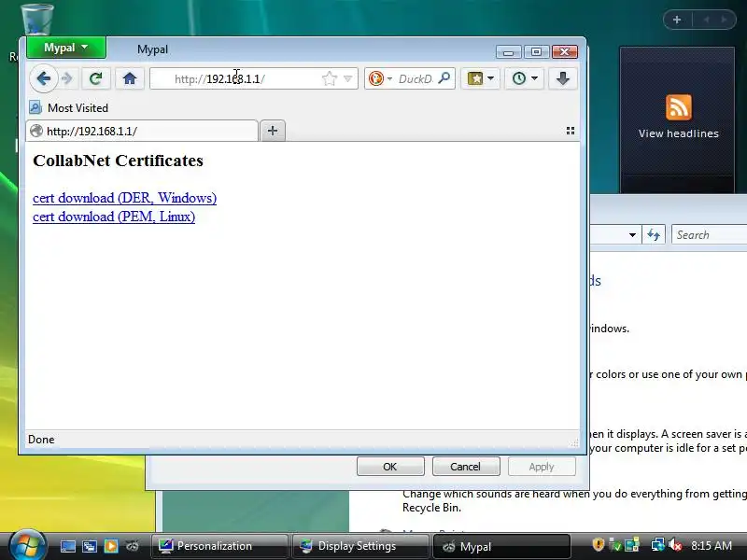Open cert download (DER, Windows) link
This screenshot has height=560, width=747.
pos(124,198)
